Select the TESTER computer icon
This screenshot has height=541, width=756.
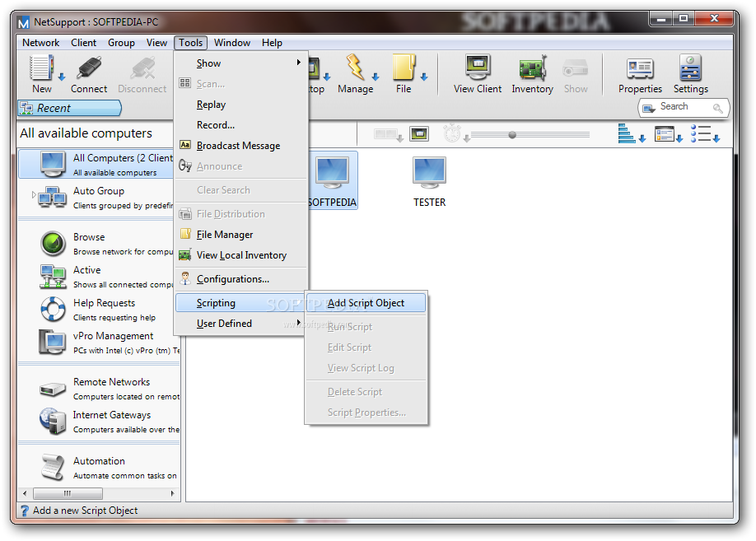(x=429, y=173)
